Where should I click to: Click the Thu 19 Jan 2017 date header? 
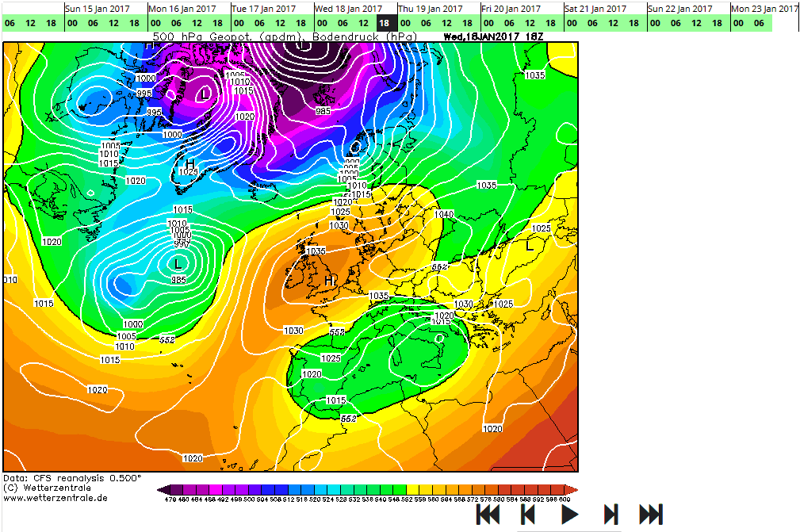[x=431, y=8]
